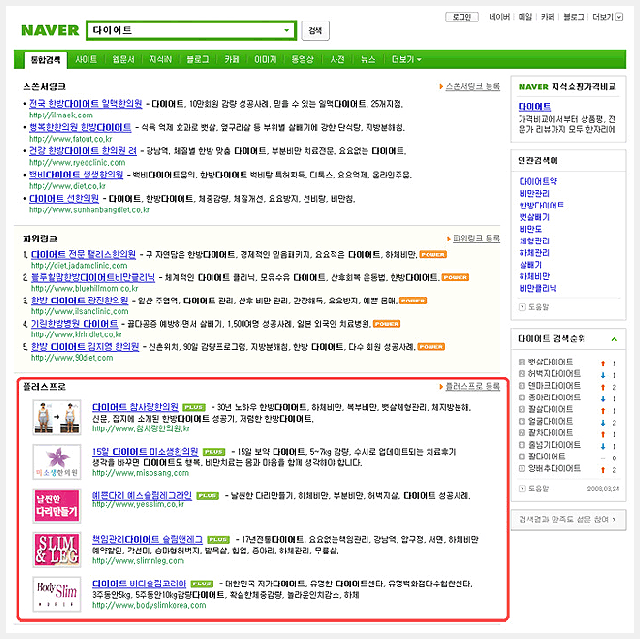The image size is (640, 639).
Task: Switch to the 카페 tab in green bar
Action: click(231, 60)
